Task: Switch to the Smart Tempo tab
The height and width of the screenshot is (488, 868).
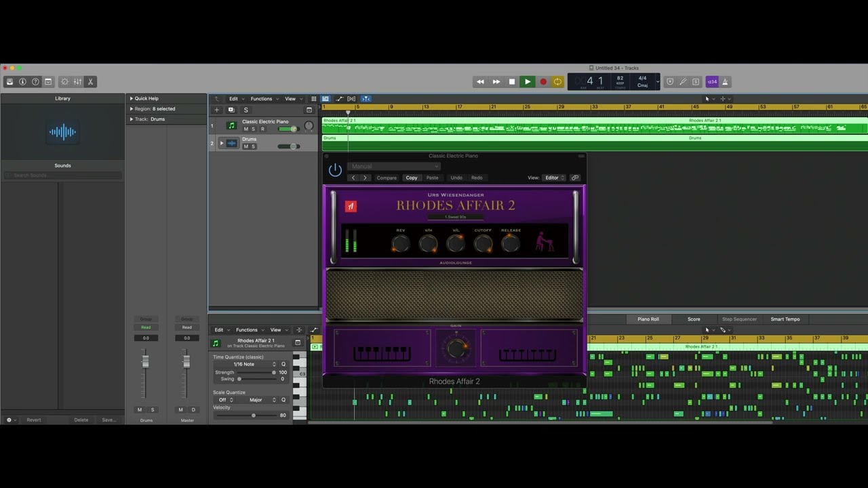Action: click(x=785, y=319)
